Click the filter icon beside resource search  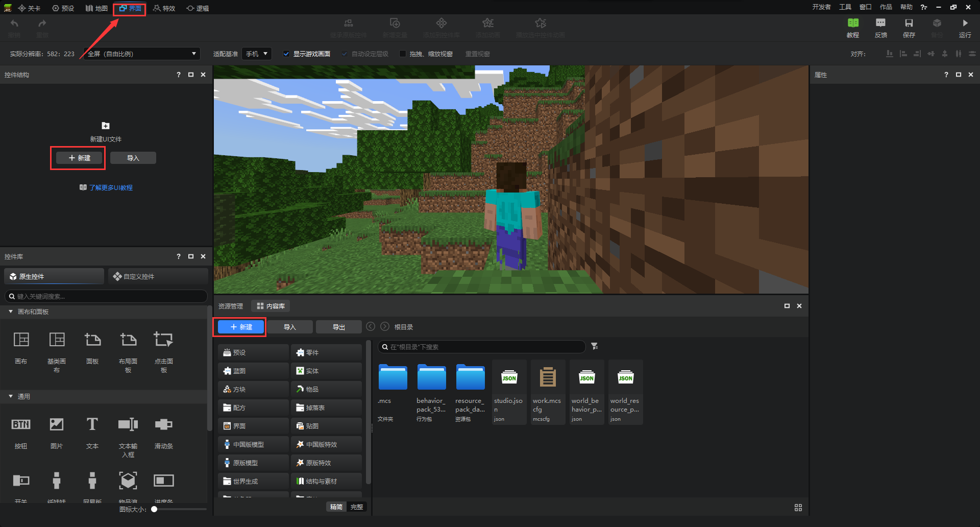tap(595, 346)
